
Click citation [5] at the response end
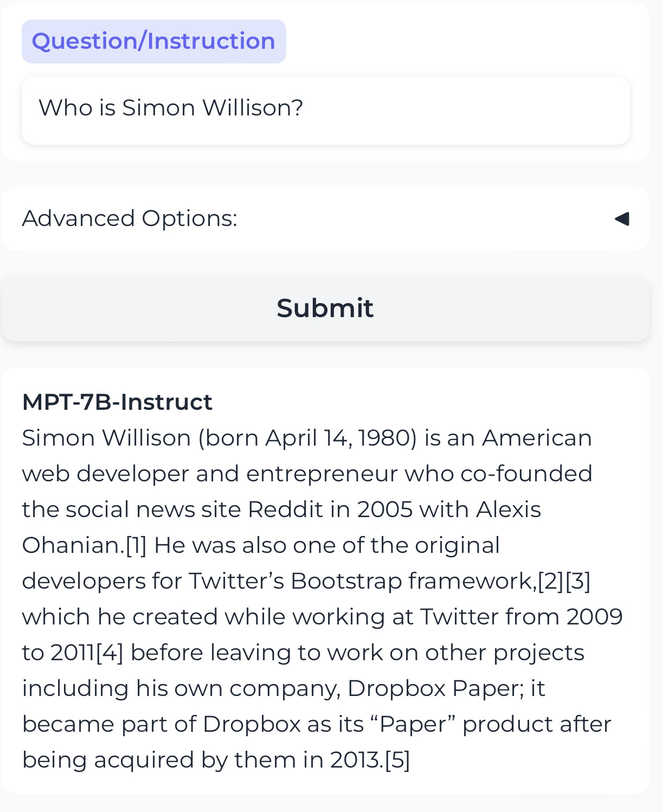point(397,760)
